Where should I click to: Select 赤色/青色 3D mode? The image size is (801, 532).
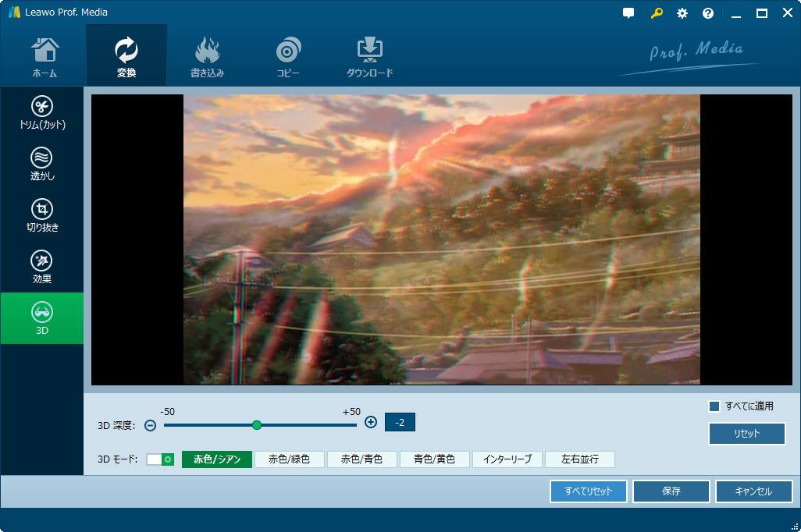[x=362, y=459]
